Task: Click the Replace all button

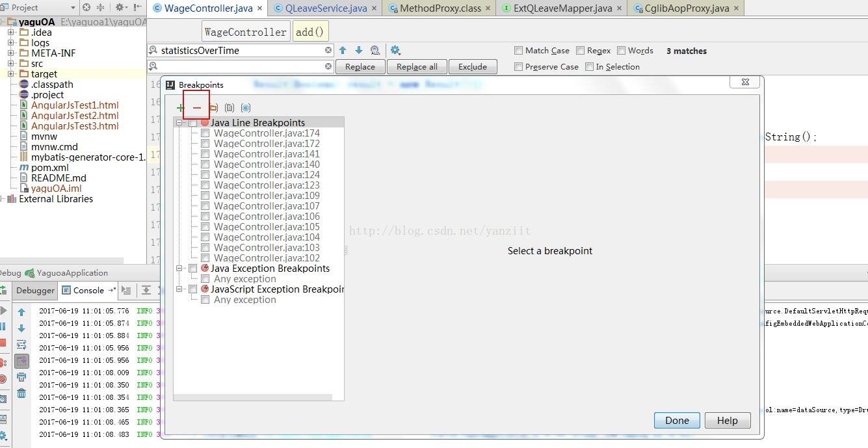Action: pyautogui.click(x=417, y=66)
